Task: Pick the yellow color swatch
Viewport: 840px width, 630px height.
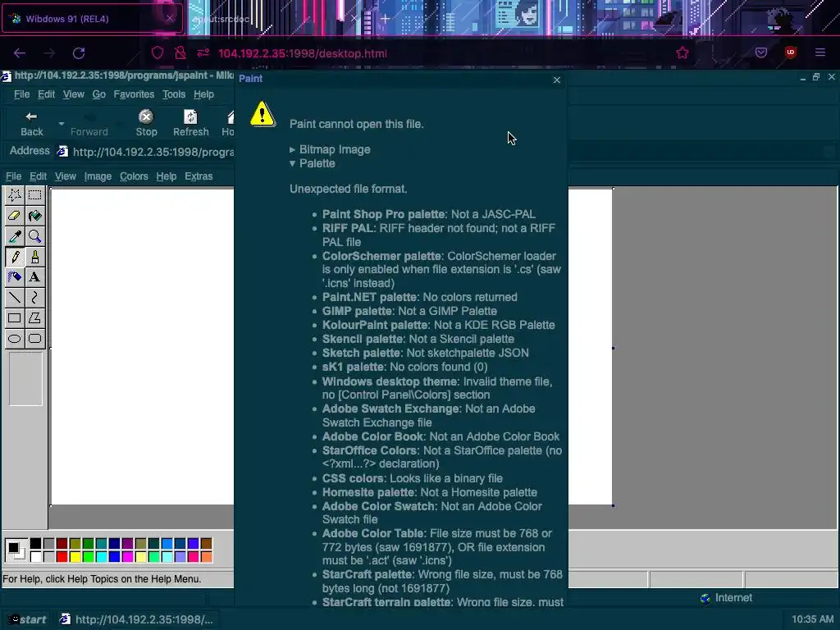Action: (75, 557)
